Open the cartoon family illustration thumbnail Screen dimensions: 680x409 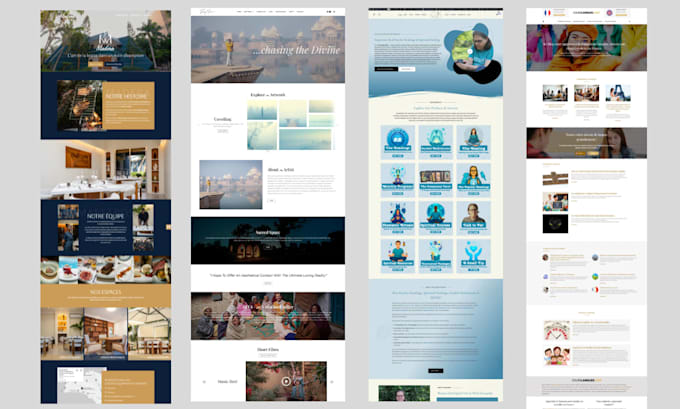[556, 355]
